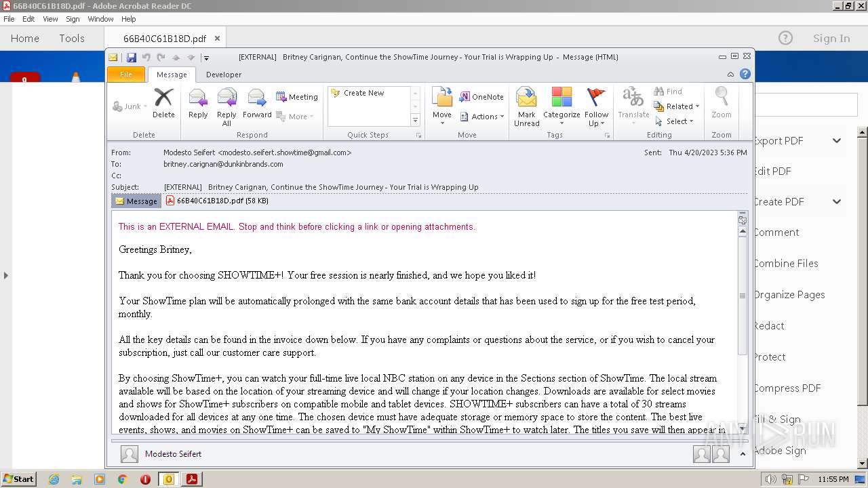Viewport: 868px width, 488px height.
Task: Send message to OneNote
Action: pos(481,97)
